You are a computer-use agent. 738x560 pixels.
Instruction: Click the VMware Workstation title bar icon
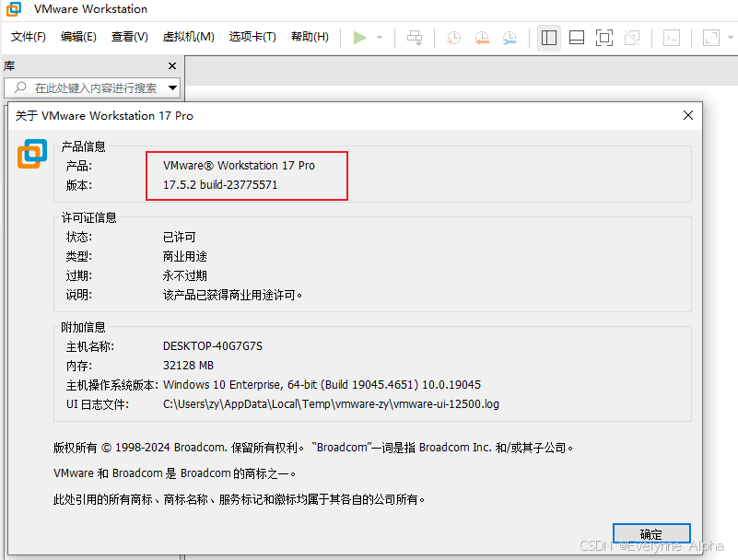(x=14, y=9)
